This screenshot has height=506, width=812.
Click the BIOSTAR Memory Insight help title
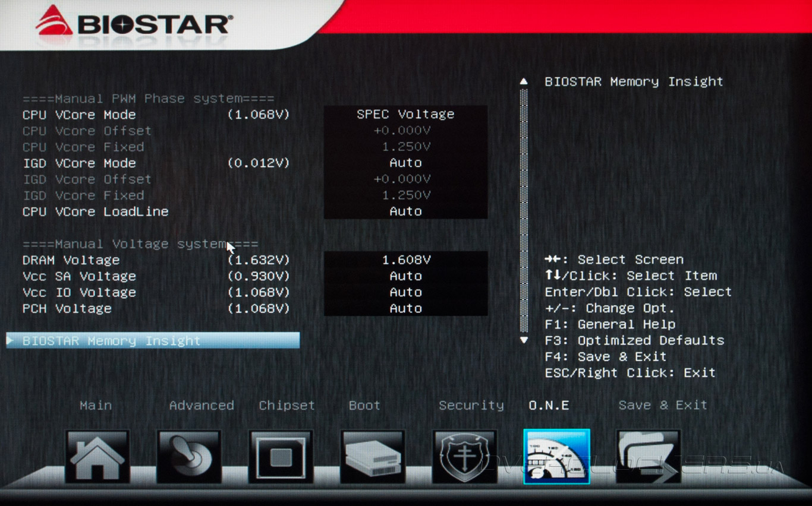pos(634,82)
